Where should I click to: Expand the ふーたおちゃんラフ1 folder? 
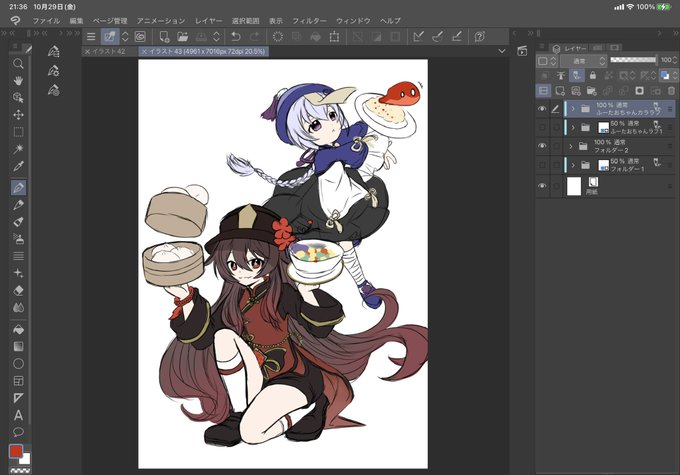click(x=573, y=128)
